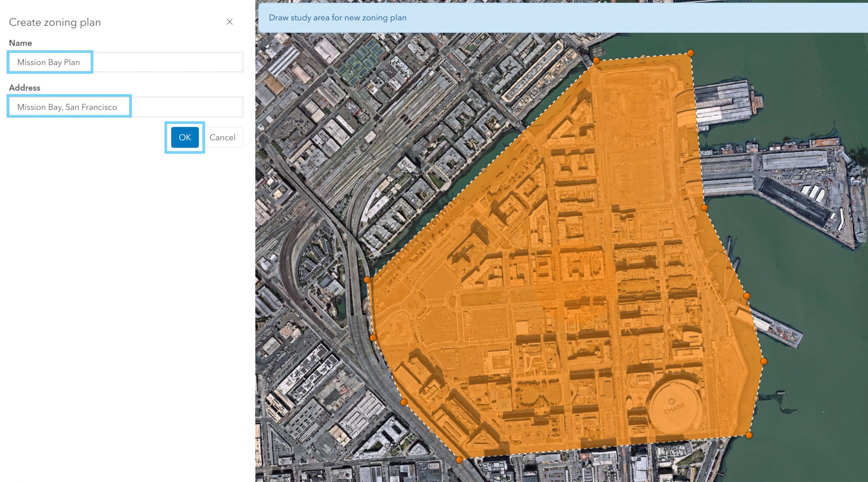Click midpoint handle on long northwest diagonal edge

tap(484, 170)
